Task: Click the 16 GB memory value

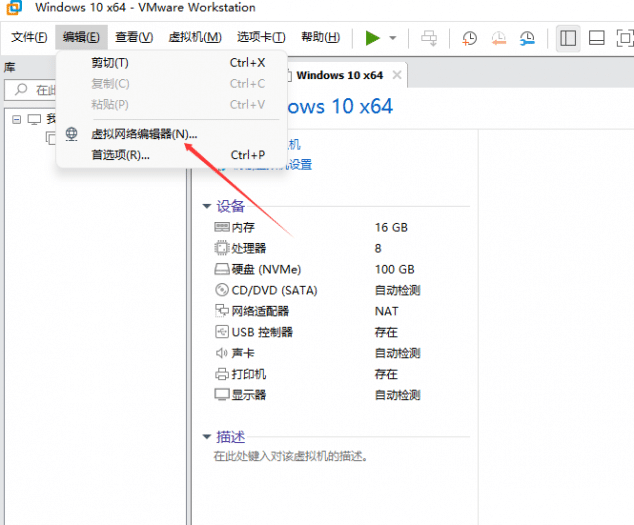Action: [391, 227]
